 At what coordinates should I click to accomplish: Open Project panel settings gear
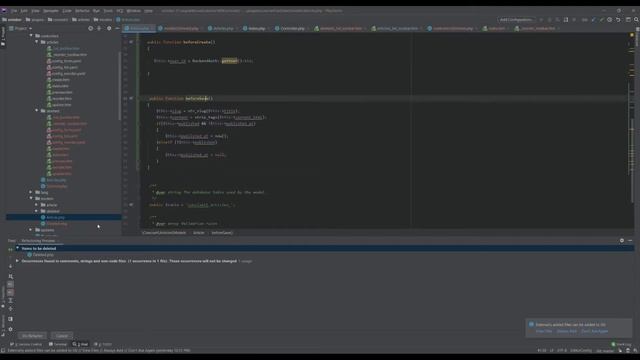point(109,29)
